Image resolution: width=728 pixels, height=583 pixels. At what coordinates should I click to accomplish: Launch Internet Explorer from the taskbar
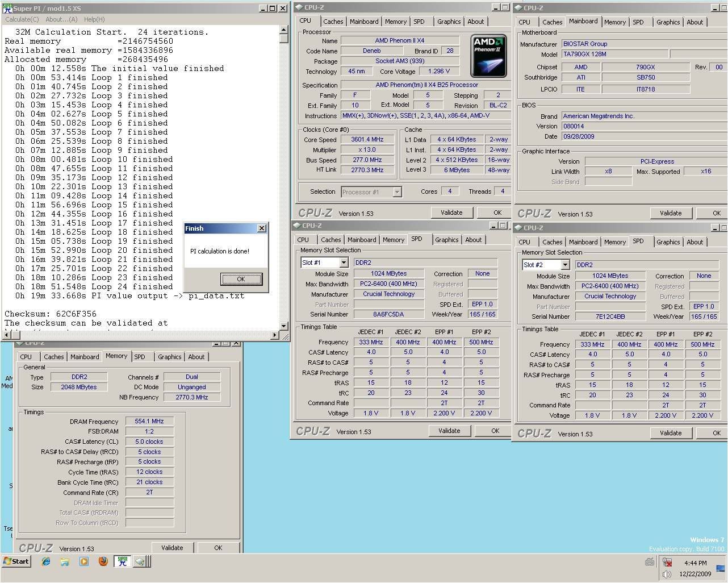46,561
